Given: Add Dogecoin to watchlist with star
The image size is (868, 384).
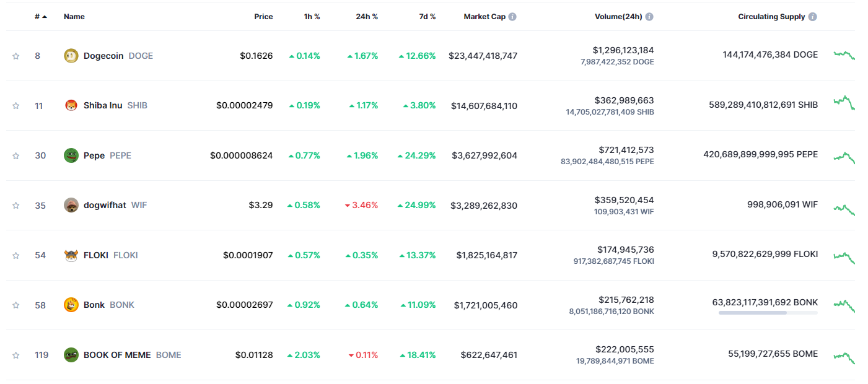Looking at the screenshot, I should [x=15, y=56].
